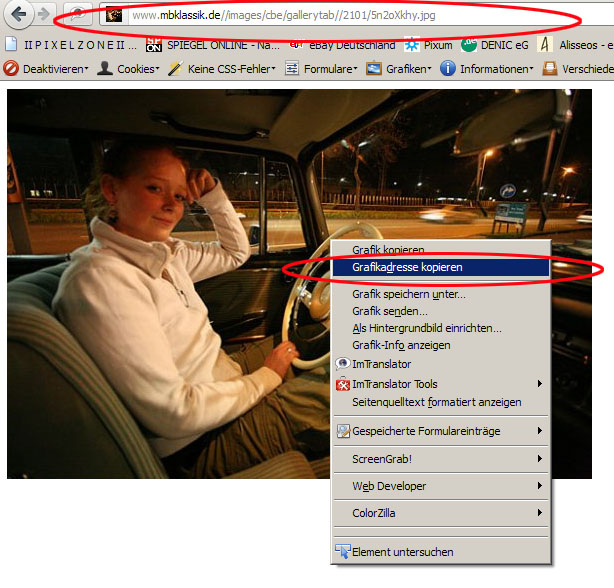The width and height of the screenshot is (614, 588).
Task: Click the browser back arrow button
Action: (18, 14)
